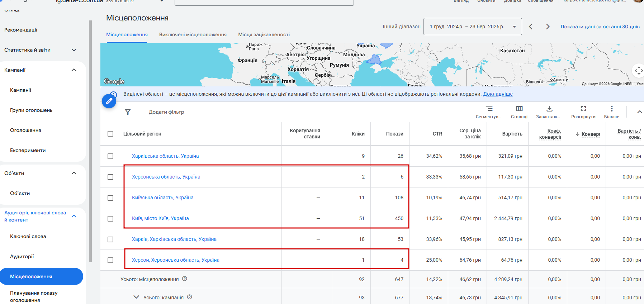The width and height of the screenshot is (644, 304).
Task: Open the Місця зацікавленості tab
Action: coord(264,35)
